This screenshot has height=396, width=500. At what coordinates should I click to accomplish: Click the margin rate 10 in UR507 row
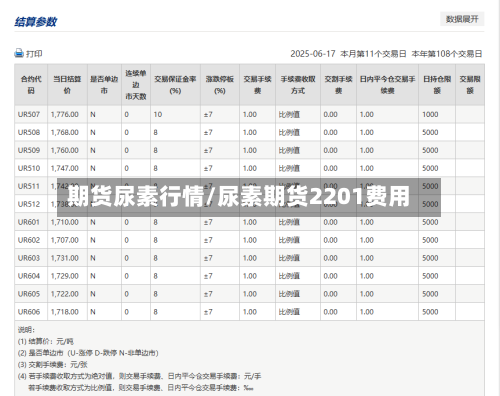158,114
